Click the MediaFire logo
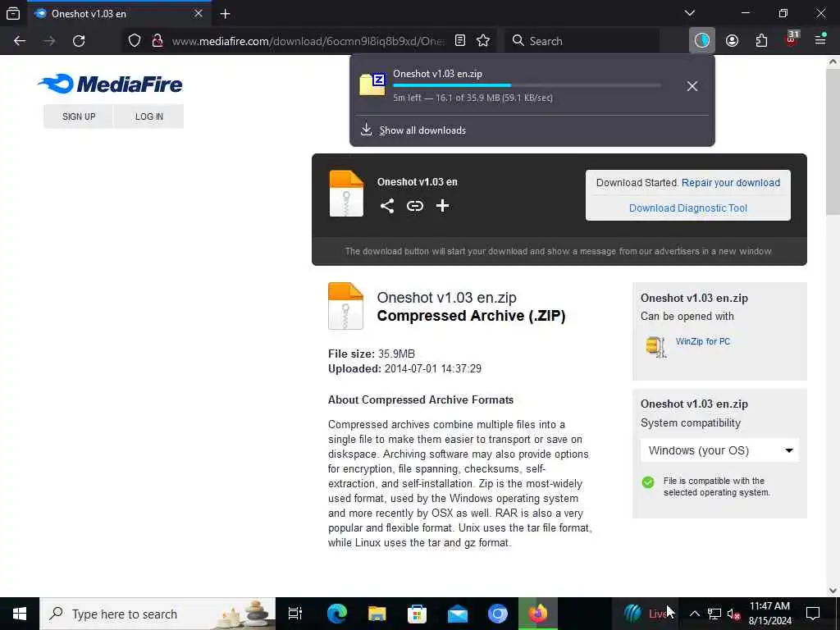840x630 pixels. [x=111, y=84]
